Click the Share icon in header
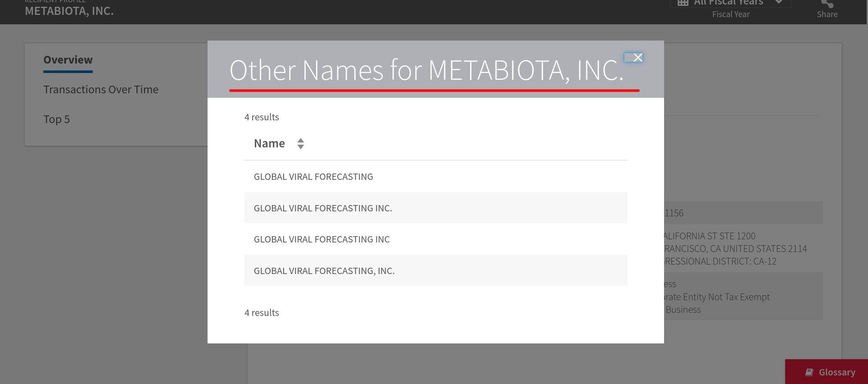Image resolution: width=868 pixels, height=384 pixels. (x=827, y=4)
